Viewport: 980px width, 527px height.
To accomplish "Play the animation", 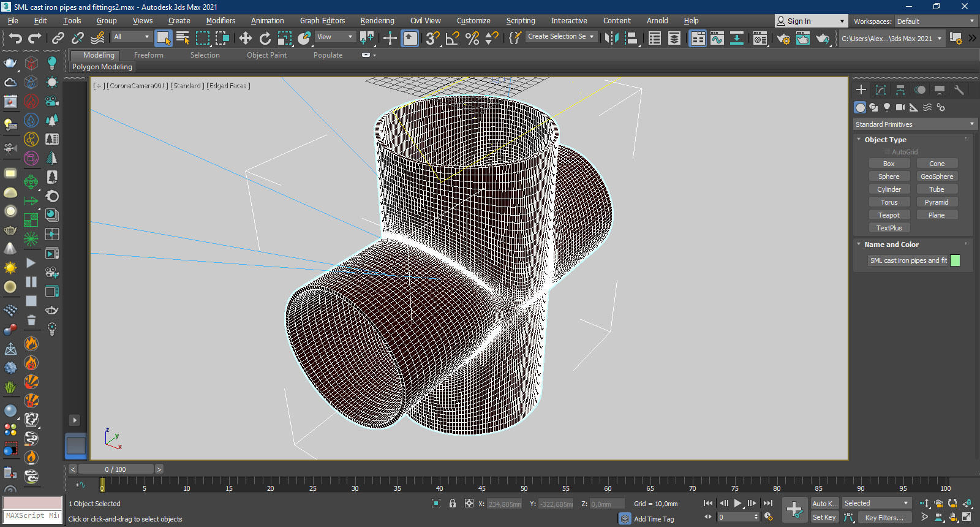I will coord(738,503).
